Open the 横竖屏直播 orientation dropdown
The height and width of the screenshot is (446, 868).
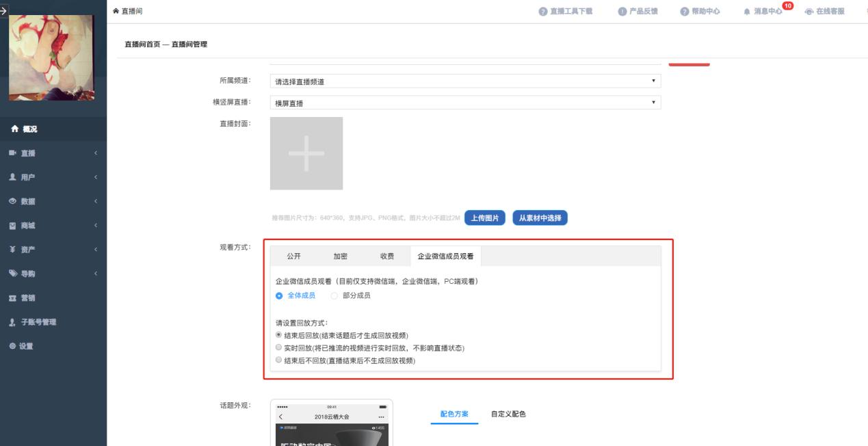point(466,103)
